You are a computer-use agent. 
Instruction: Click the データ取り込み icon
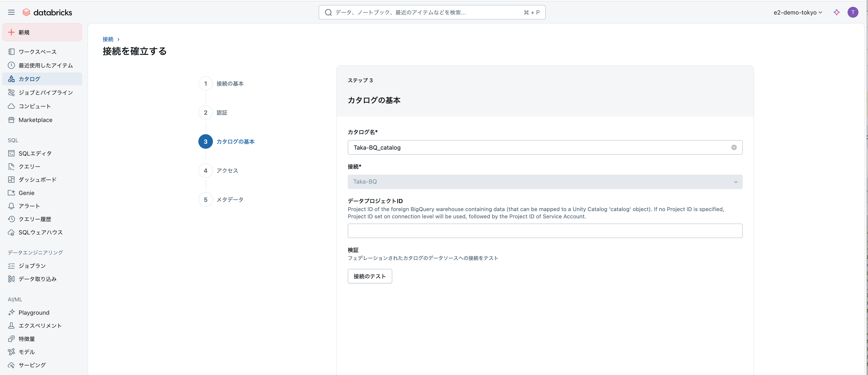coord(11,279)
